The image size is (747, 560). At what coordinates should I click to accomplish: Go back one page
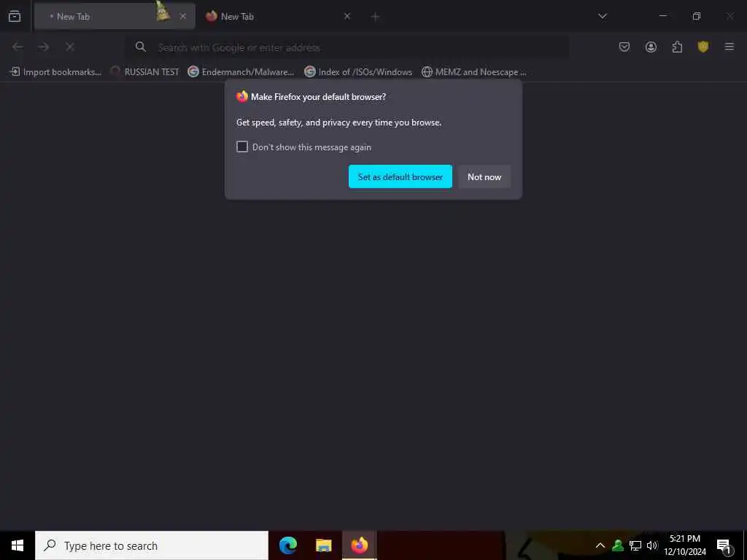point(18,47)
